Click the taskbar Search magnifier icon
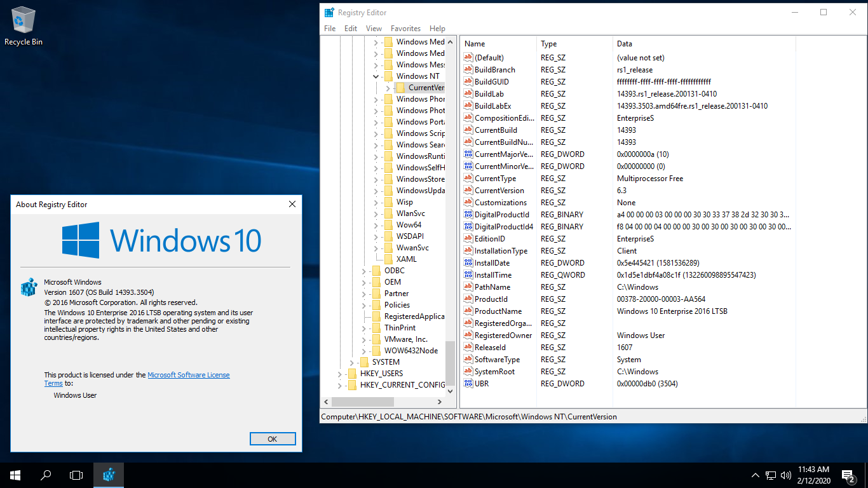The height and width of the screenshot is (488, 868). (46, 475)
